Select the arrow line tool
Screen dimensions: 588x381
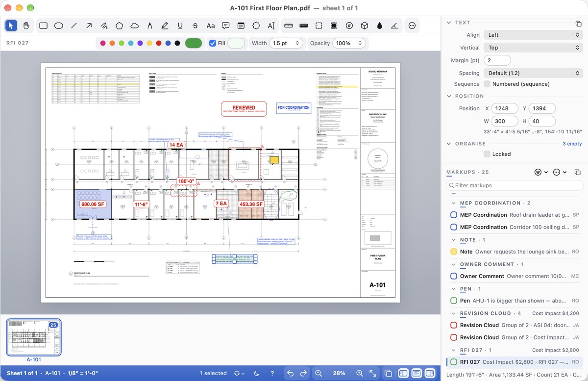pyautogui.click(x=89, y=25)
